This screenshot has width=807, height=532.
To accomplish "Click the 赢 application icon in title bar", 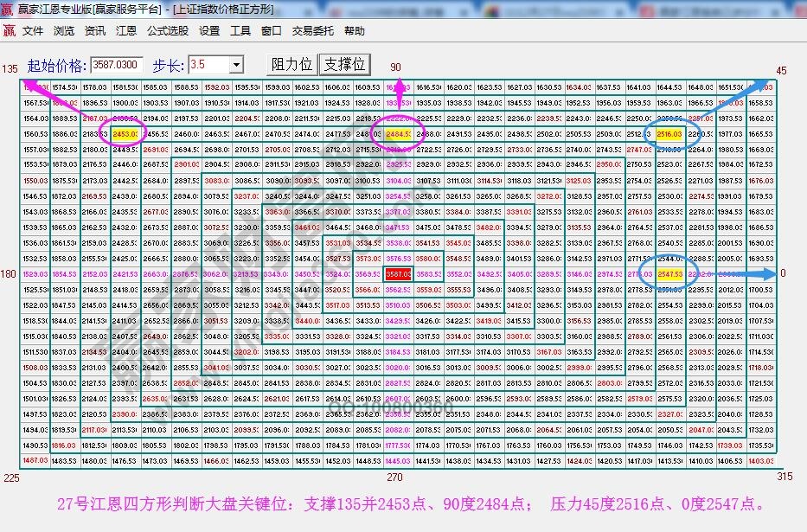I will coord(8,9).
